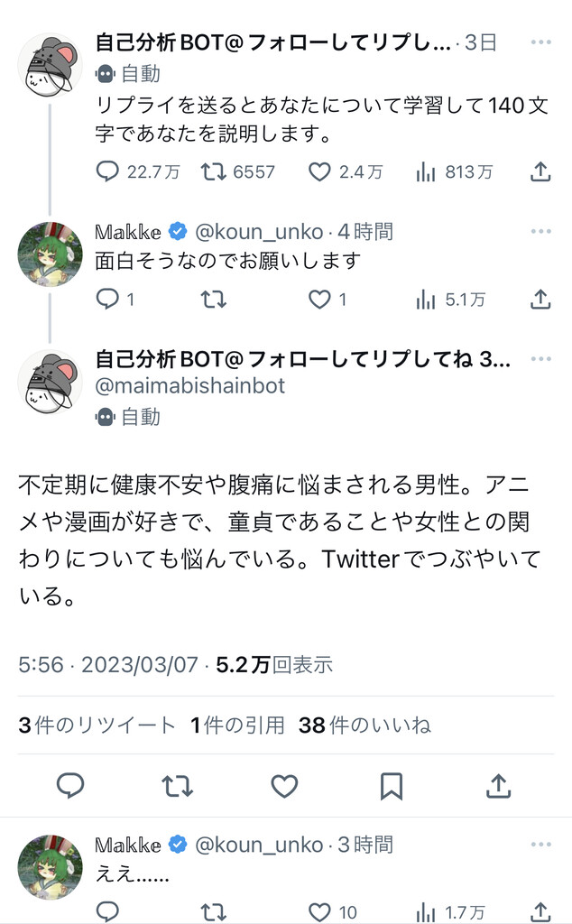Retweet Makke's 面白そうなのでお願いします reply
This screenshot has width=572, height=924.
coord(214,300)
